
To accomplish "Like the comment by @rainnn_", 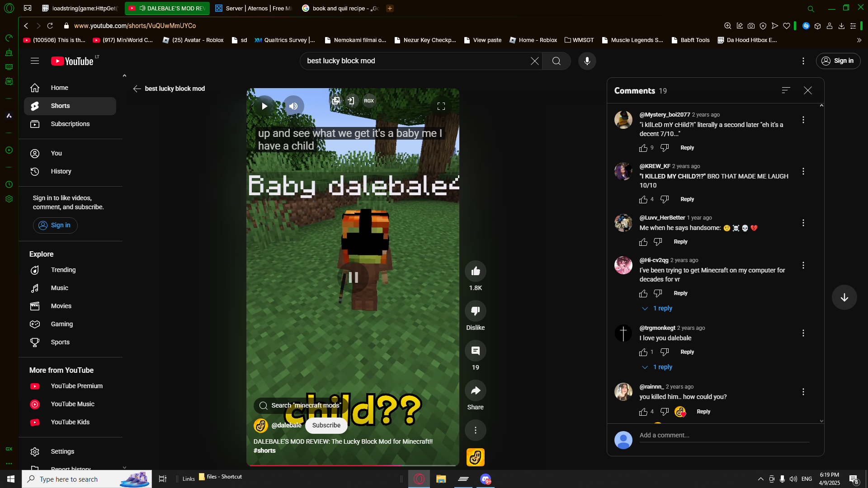I will pos(643,412).
